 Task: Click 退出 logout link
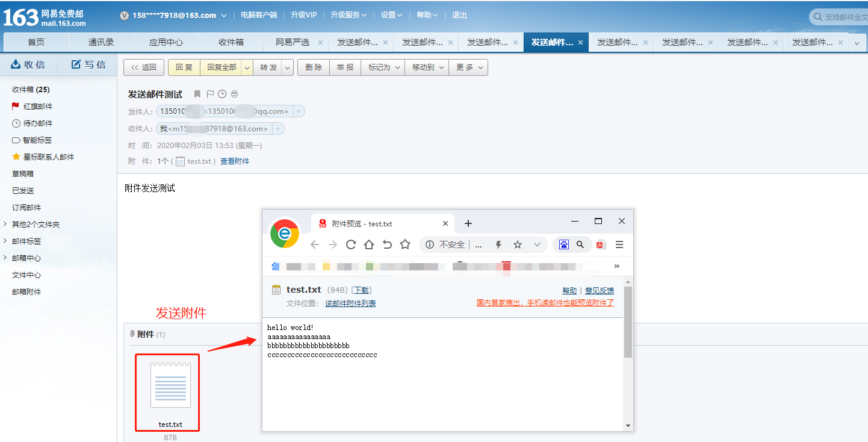459,15
